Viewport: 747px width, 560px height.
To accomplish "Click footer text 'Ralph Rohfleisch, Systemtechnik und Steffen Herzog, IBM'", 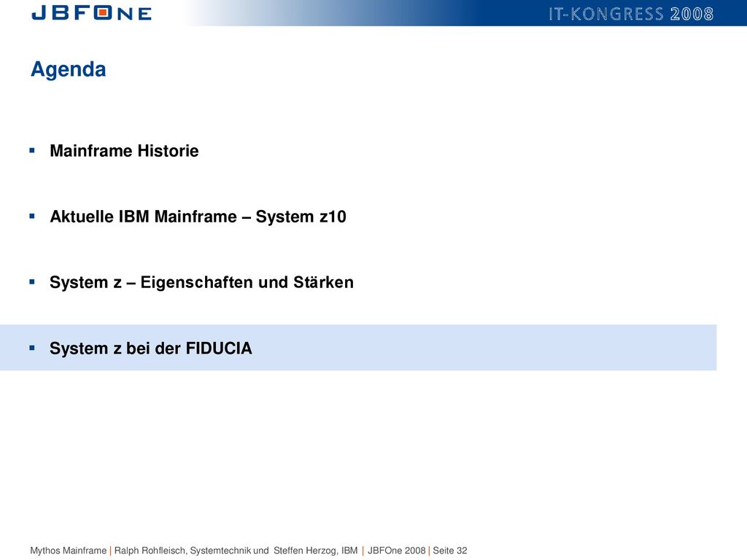I will 236,551.
